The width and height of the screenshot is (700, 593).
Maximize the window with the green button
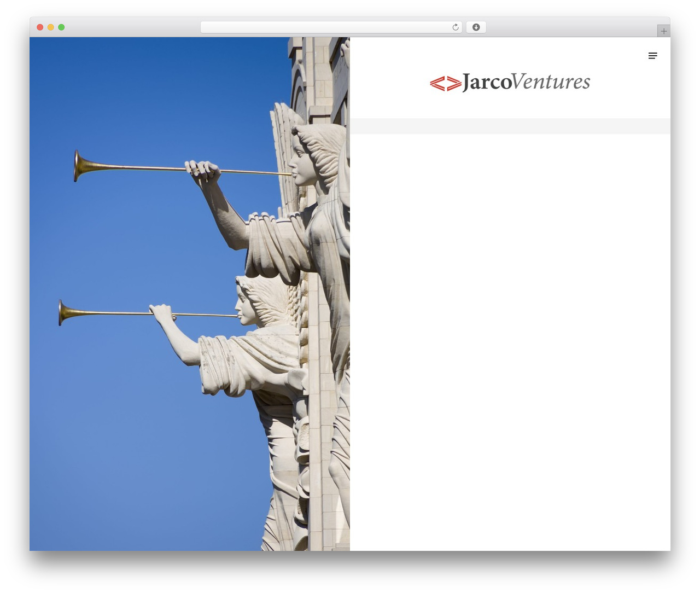click(x=61, y=27)
